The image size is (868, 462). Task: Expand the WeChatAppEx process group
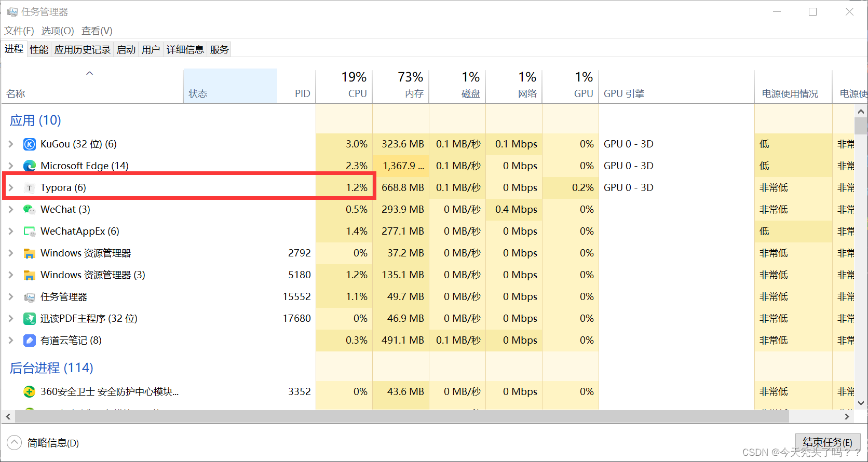(x=11, y=232)
